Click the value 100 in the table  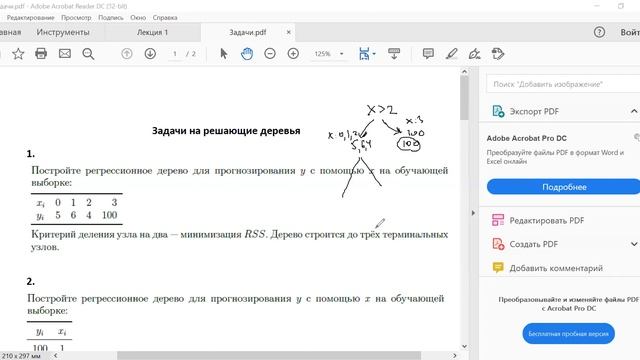109,215
